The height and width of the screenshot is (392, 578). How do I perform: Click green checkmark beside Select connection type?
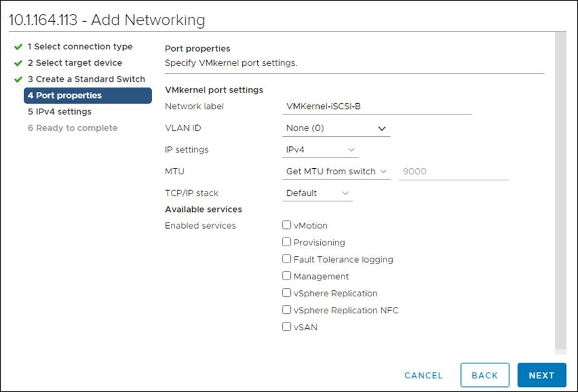point(18,47)
